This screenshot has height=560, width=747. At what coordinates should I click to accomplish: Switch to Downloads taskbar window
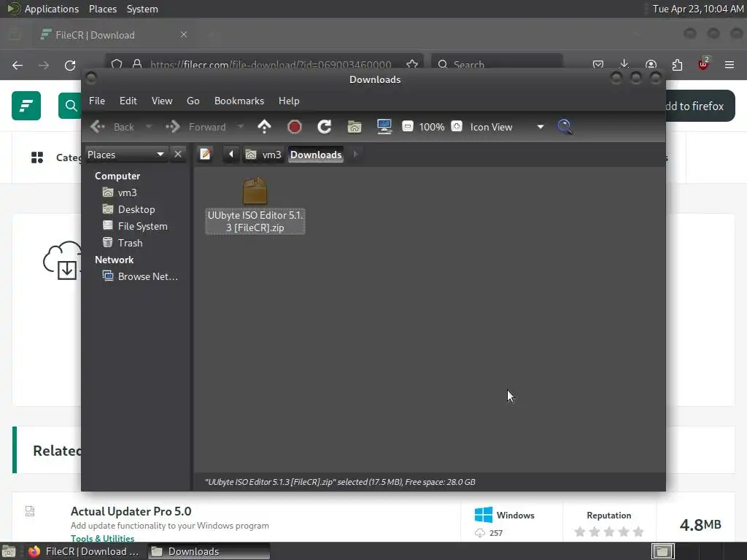tap(209, 551)
